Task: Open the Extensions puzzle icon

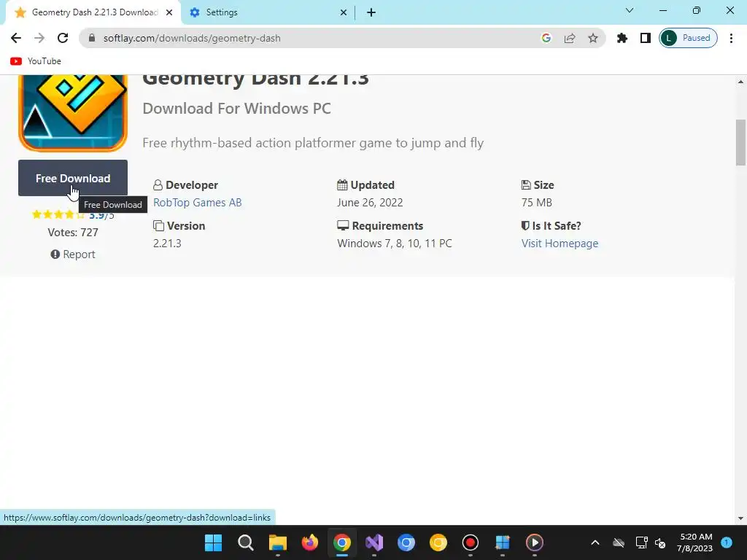Action: [x=622, y=38]
